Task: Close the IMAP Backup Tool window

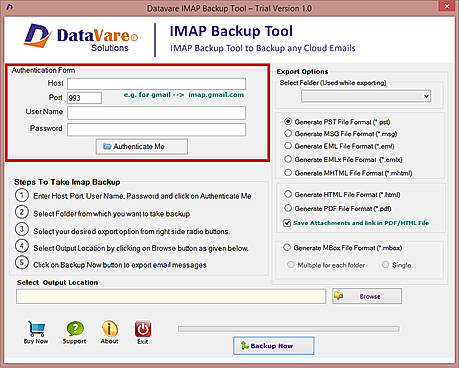Action: pyautogui.click(x=447, y=6)
